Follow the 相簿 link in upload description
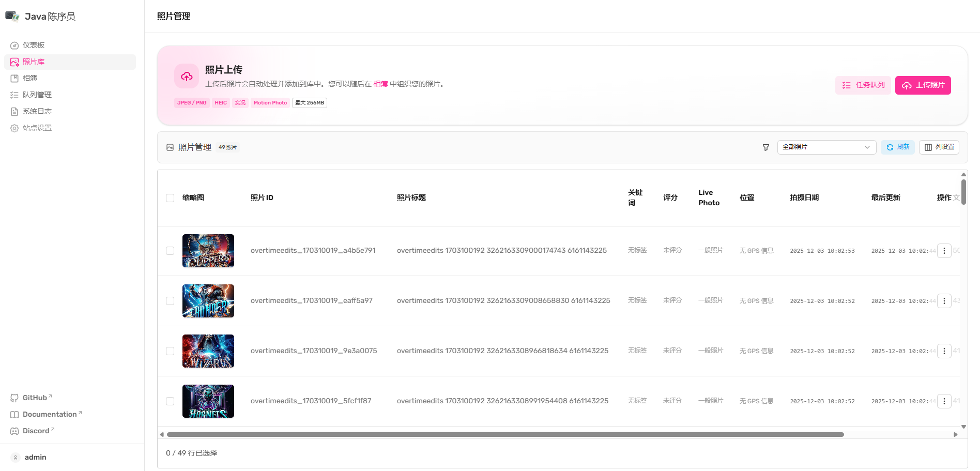980x471 pixels. (380, 84)
